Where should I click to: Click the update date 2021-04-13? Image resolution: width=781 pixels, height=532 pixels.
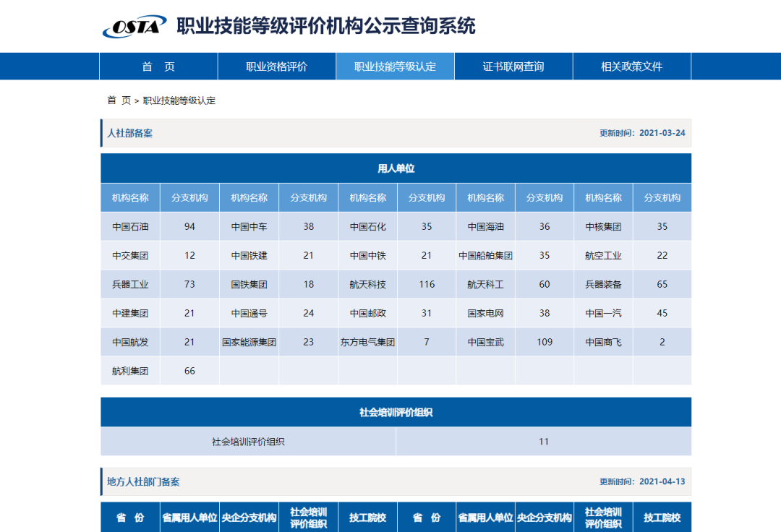click(662, 481)
